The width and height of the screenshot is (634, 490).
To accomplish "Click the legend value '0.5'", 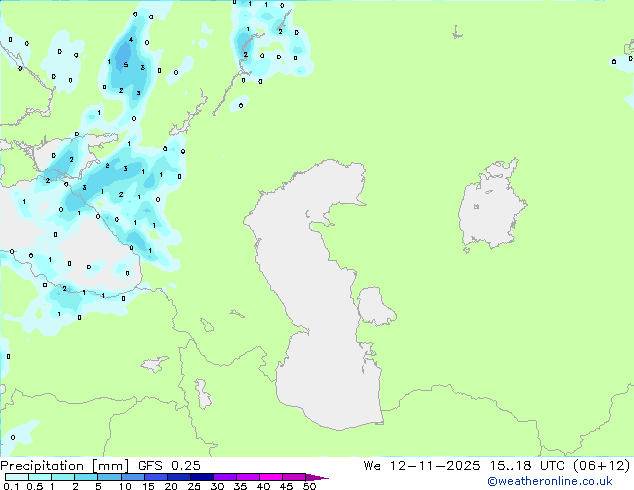I will (35, 486).
